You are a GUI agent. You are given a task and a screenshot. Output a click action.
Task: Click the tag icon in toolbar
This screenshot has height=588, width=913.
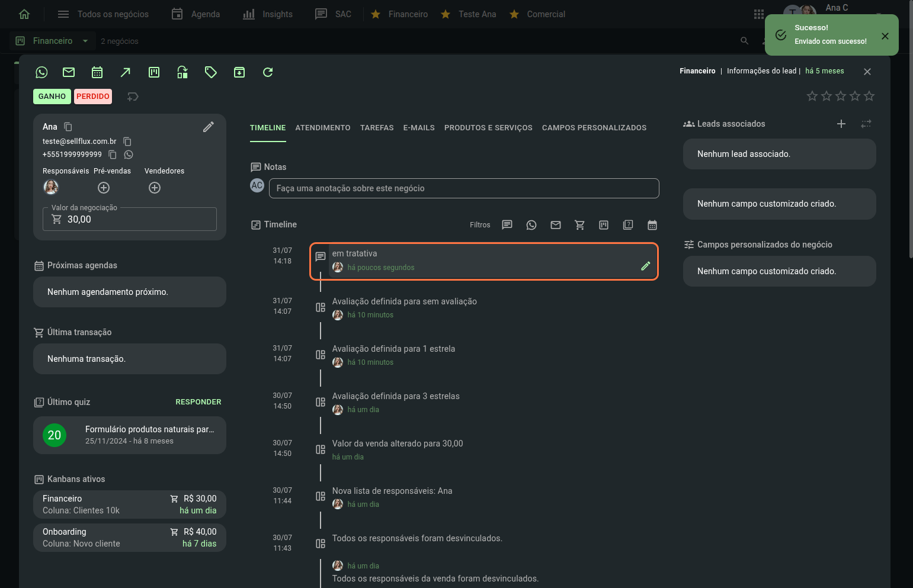click(211, 72)
